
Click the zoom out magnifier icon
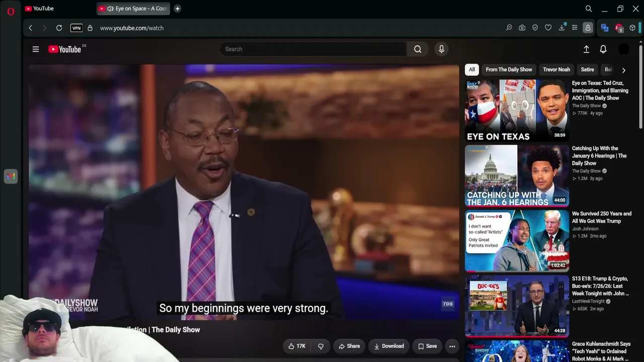(509, 28)
